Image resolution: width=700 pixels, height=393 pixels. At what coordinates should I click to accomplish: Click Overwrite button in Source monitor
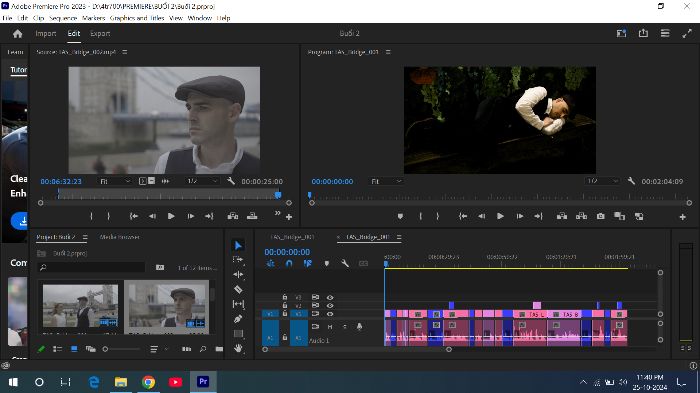(x=252, y=216)
